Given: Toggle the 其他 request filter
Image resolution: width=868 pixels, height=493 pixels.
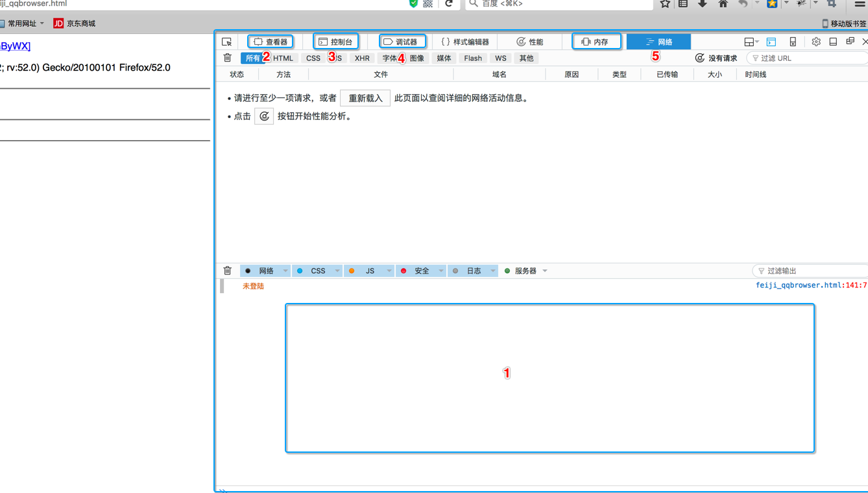Looking at the screenshot, I should coord(526,58).
